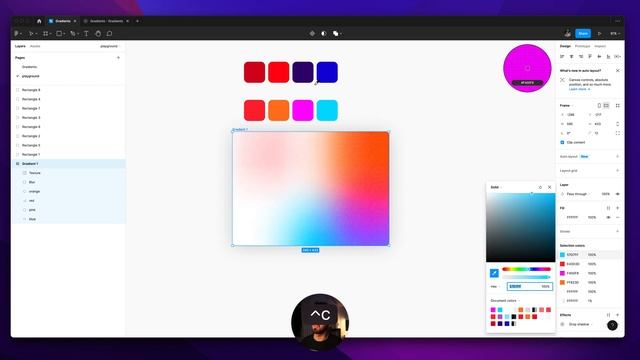Image resolution: width=640 pixels, height=360 pixels.
Task: Click the opacity slider in color picker
Action: (x=527, y=277)
